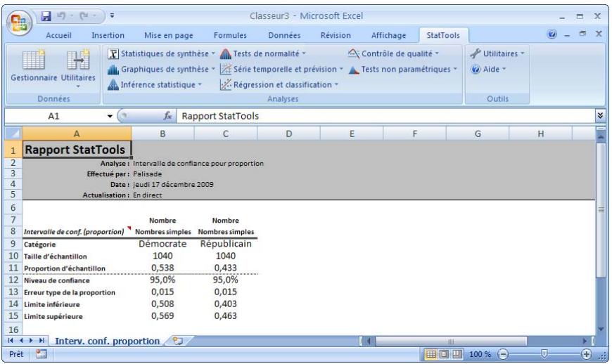The image size is (612, 364).
Task: Click the zoom slider handle
Action: (544, 354)
